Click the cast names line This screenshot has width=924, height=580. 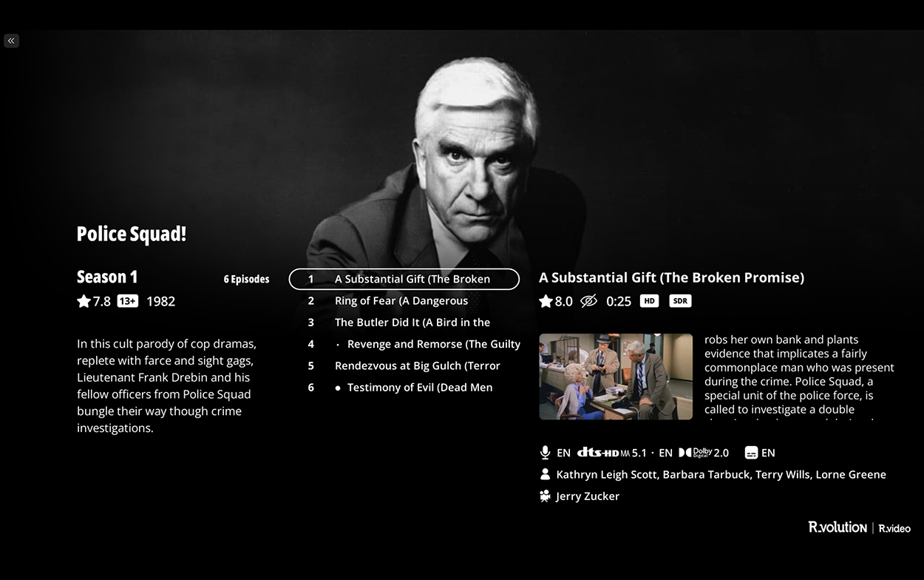[x=721, y=474]
